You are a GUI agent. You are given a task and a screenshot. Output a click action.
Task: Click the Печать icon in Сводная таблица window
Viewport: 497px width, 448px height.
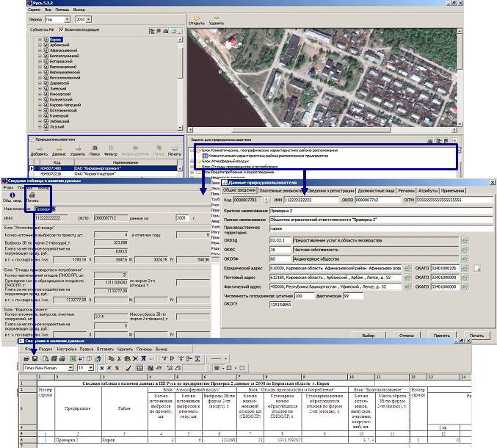(32, 195)
